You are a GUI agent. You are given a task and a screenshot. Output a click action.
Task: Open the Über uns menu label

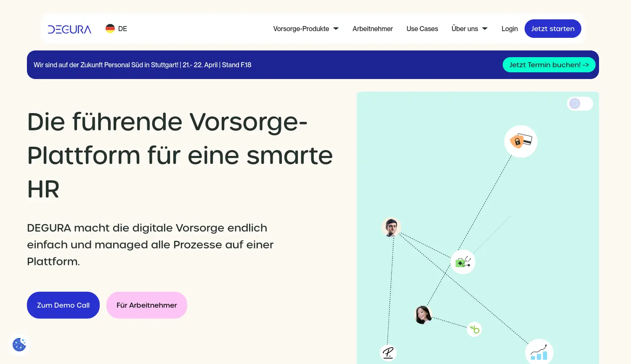coord(465,29)
